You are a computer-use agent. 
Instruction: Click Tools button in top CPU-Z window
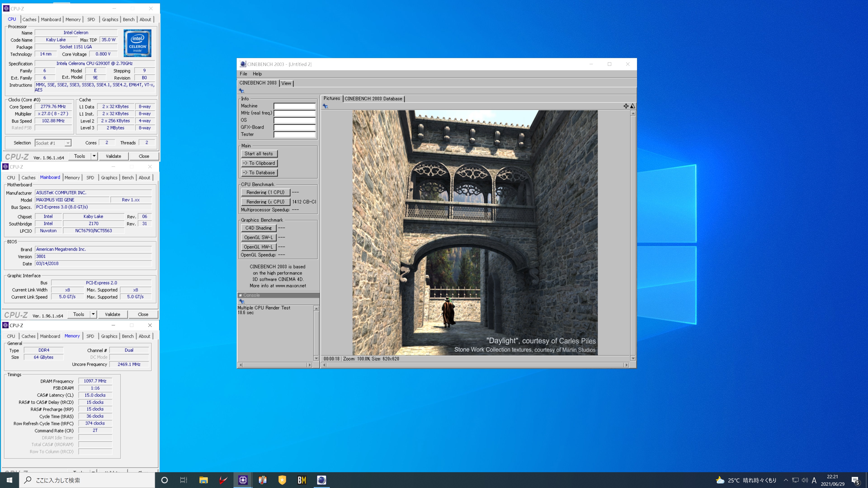80,156
